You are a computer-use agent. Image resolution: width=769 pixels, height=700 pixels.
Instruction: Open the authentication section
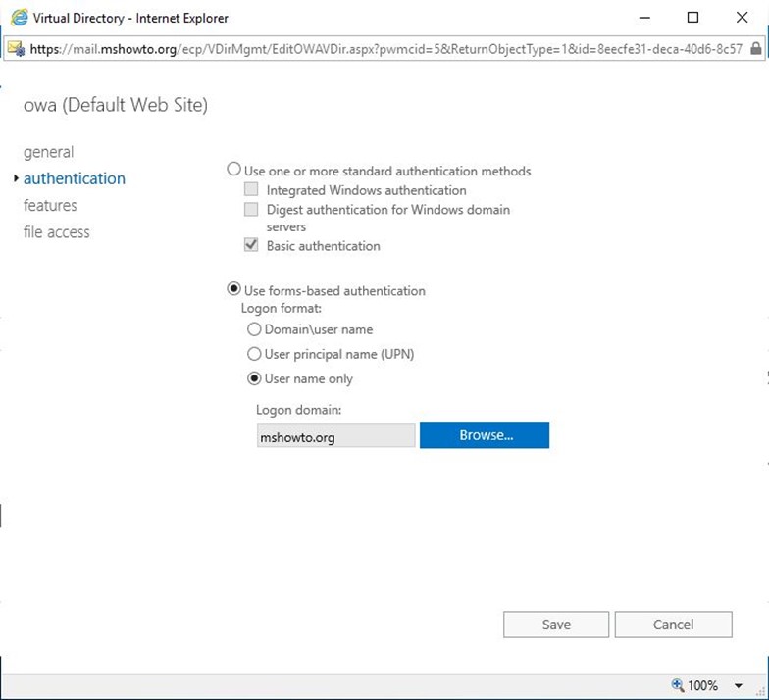[75, 178]
